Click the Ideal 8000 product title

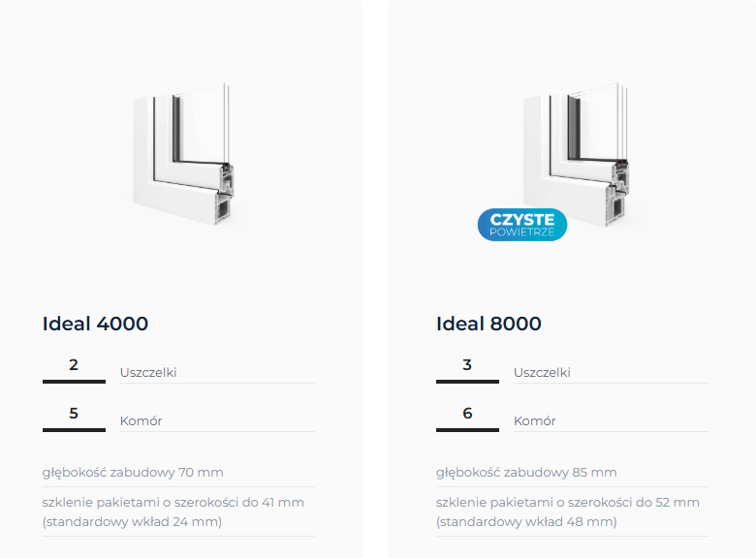pos(488,324)
